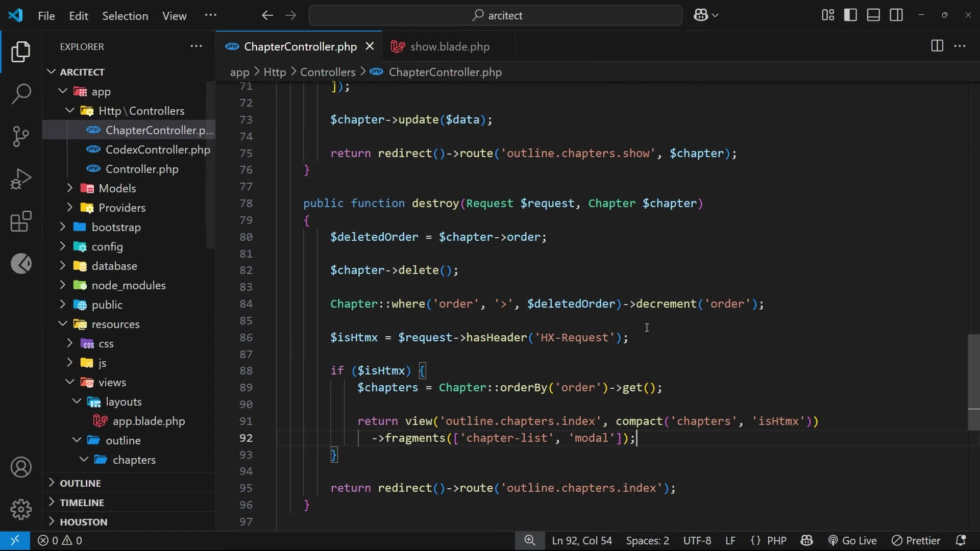Click the editor vertical scrollbar thumb

pyautogui.click(x=973, y=382)
